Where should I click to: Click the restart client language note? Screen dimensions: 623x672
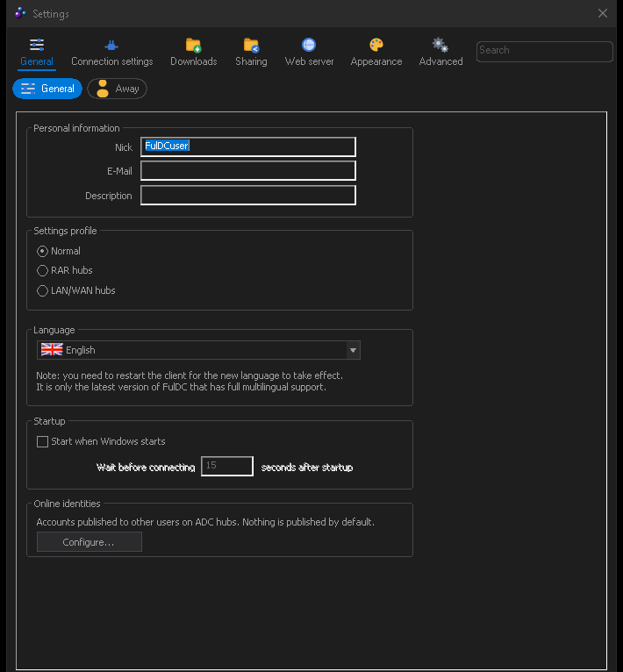pyautogui.click(x=190, y=381)
